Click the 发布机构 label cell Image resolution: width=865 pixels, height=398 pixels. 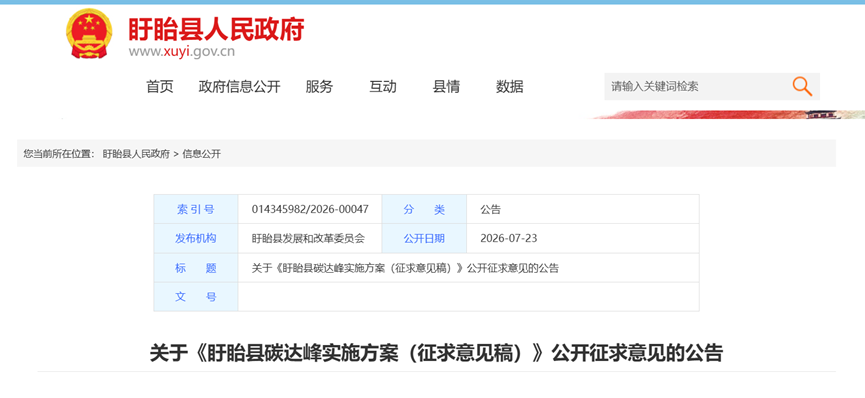tap(196, 238)
